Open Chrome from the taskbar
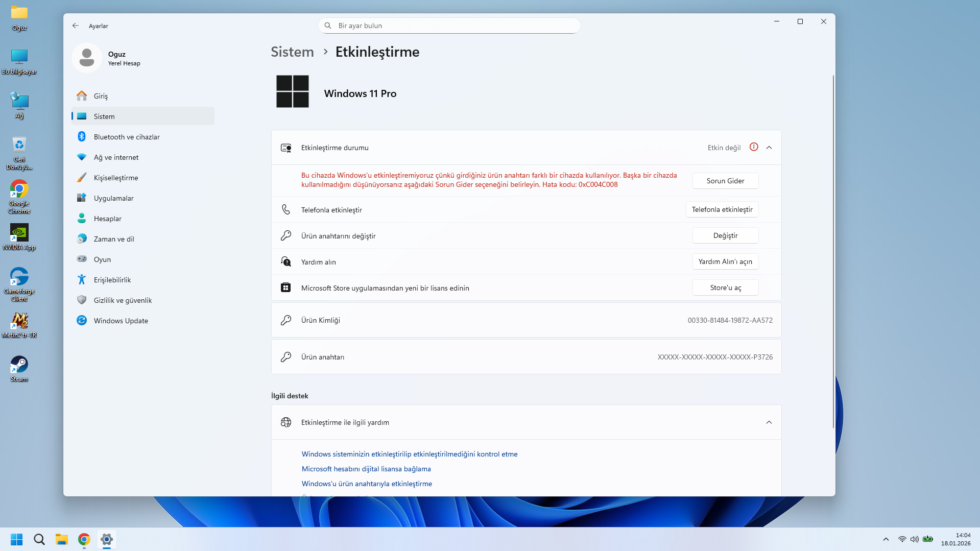Image resolution: width=980 pixels, height=551 pixels. click(84, 539)
